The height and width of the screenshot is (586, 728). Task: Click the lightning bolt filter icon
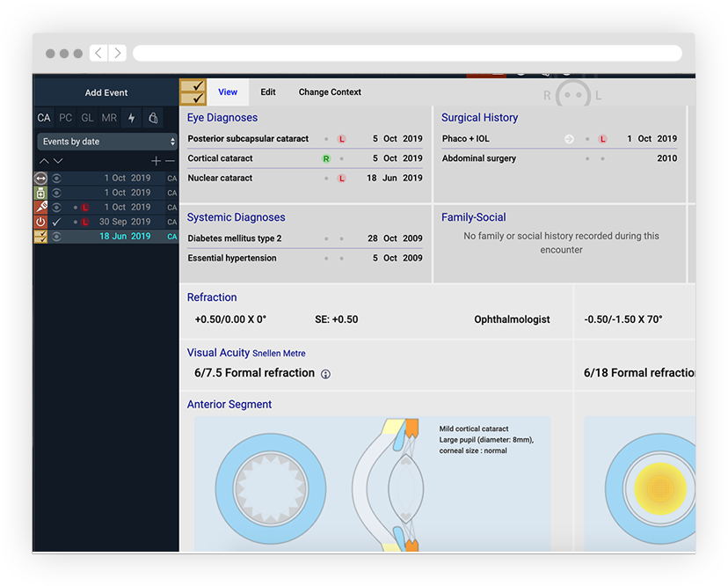click(x=131, y=118)
